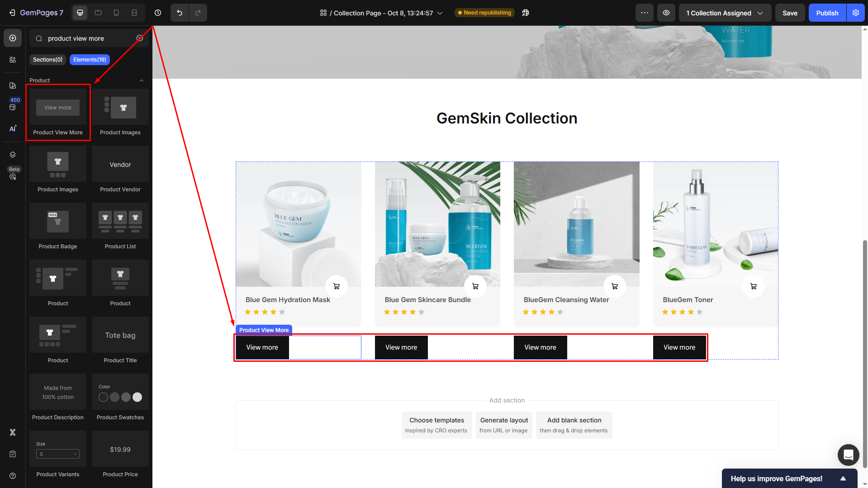Screen dimensions: 868x488
Task: Open the help question icon in sidebar
Action: (13, 476)
